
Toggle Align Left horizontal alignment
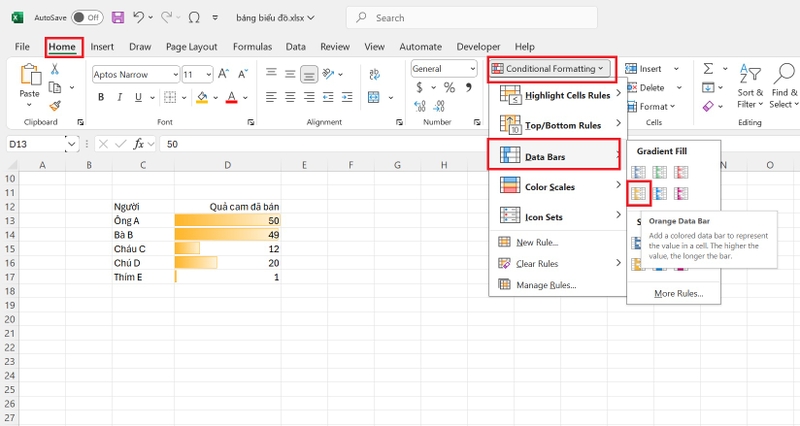271,97
